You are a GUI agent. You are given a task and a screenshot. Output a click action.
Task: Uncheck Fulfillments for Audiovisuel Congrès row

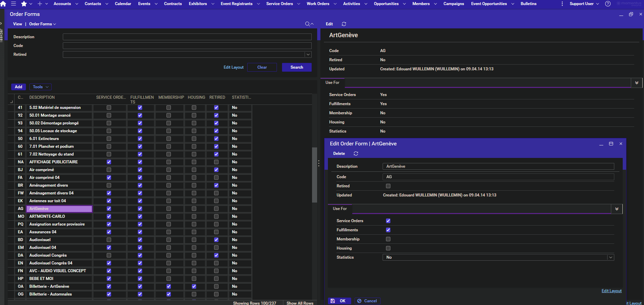pos(140,255)
